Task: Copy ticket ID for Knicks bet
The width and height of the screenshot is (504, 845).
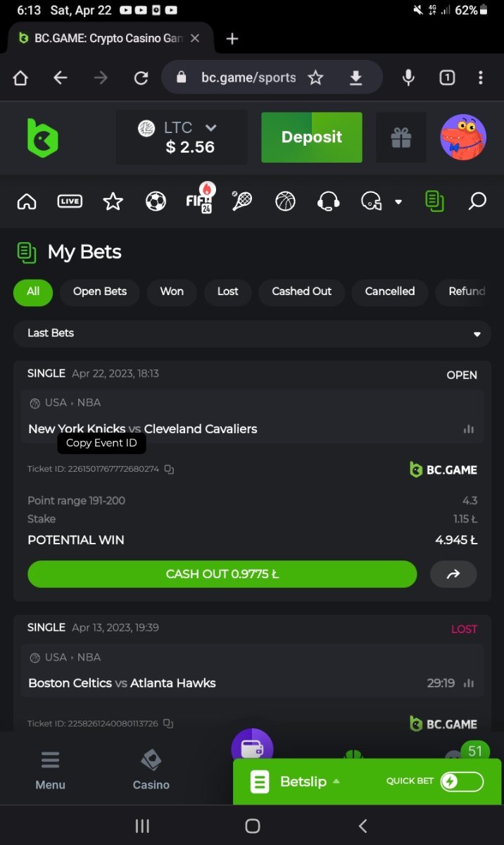Action: pyautogui.click(x=169, y=469)
